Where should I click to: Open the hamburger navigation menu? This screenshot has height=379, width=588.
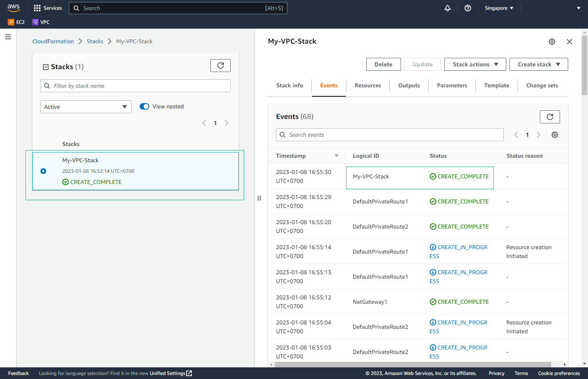coord(8,37)
